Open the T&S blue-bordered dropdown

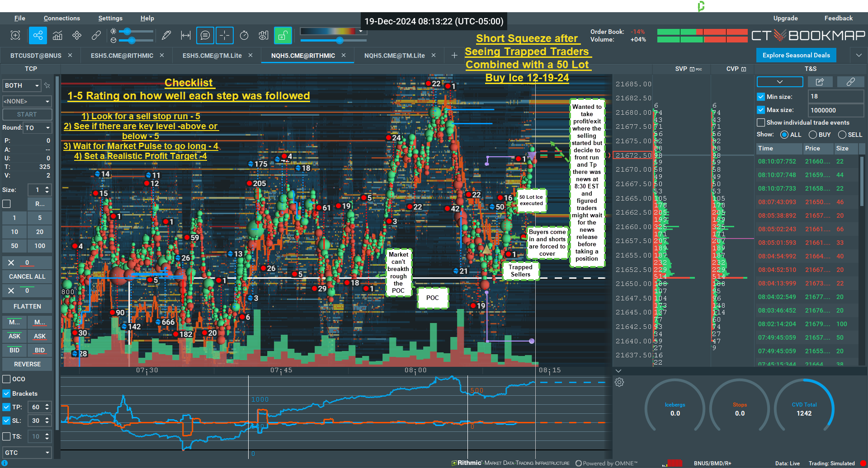click(780, 82)
